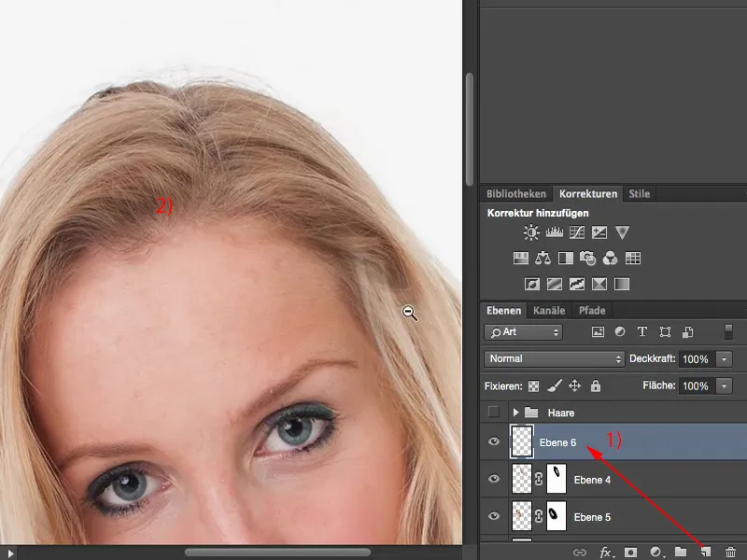747x560 pixels.
Task: Filter layers by type layers
Action: (x=642, y=332)
